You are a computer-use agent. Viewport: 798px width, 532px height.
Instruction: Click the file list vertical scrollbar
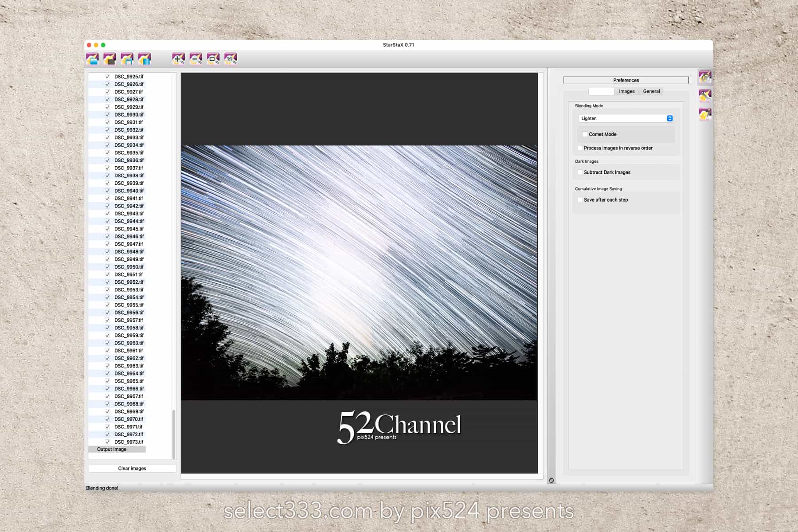[173, 434]
